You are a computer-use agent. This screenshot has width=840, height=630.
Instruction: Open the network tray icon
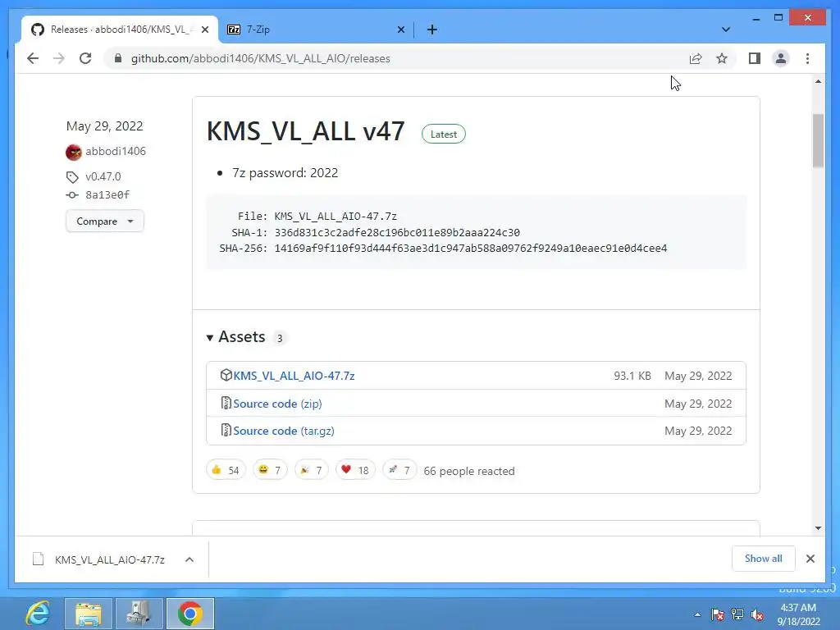737,614
